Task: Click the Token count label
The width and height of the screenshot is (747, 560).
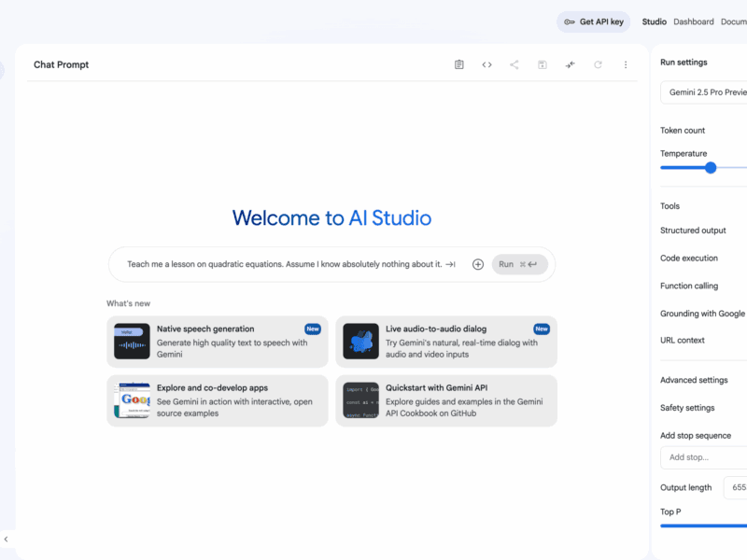Action: point(683,131)
